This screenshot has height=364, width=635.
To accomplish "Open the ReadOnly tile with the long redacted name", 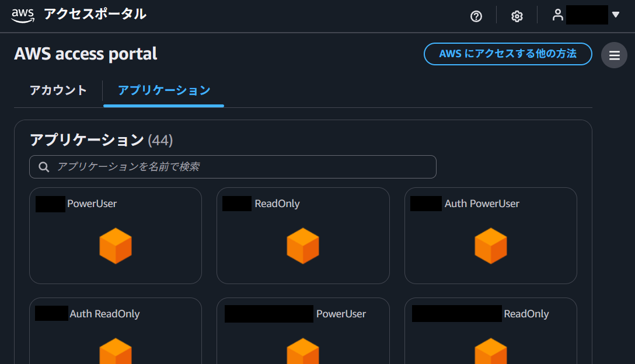I will point(526,314).
